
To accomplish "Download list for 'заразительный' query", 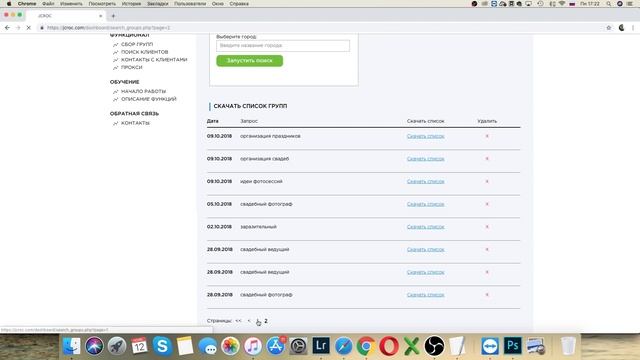I will 425,227.
